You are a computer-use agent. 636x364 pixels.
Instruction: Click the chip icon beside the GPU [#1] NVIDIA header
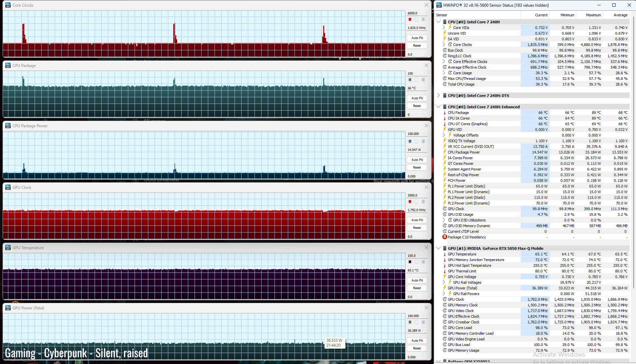click(x=444, y=248)
